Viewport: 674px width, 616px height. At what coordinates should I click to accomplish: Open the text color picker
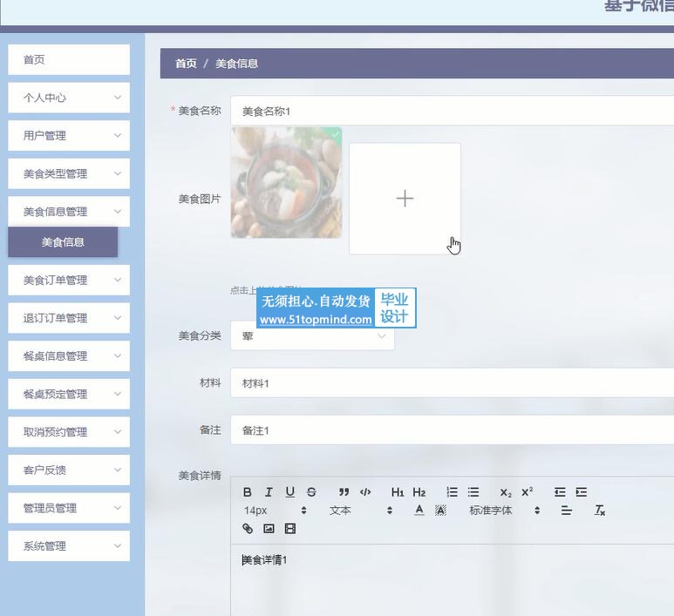tap(419, 511)
